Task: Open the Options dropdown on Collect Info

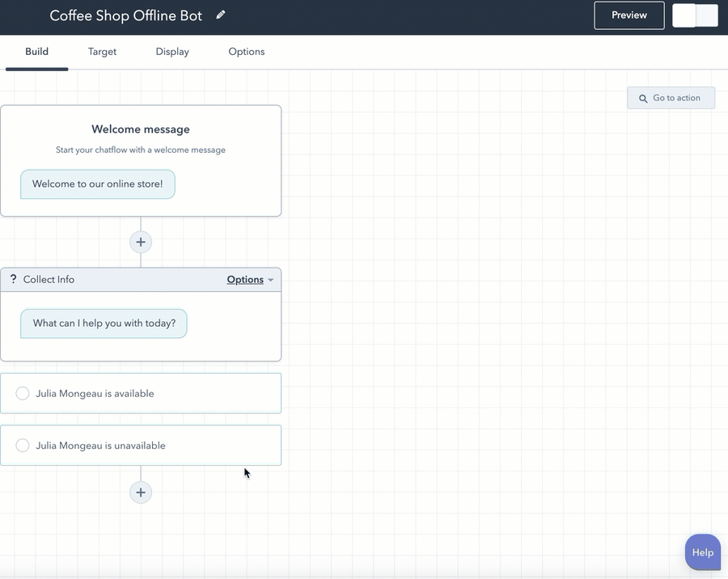Action: click(245, 279)
